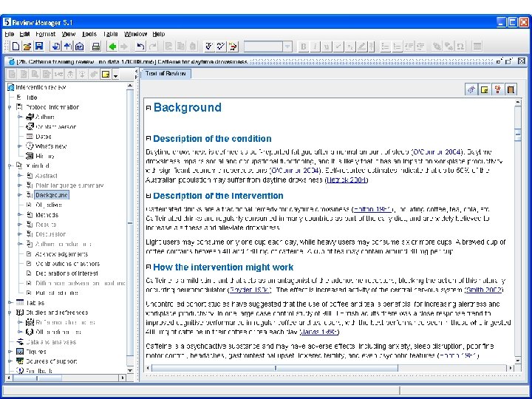Image resolution: width=532 pixels, height=399 pixels.
Task: Select the Text of Review tab
Action: tap(166, 74)
